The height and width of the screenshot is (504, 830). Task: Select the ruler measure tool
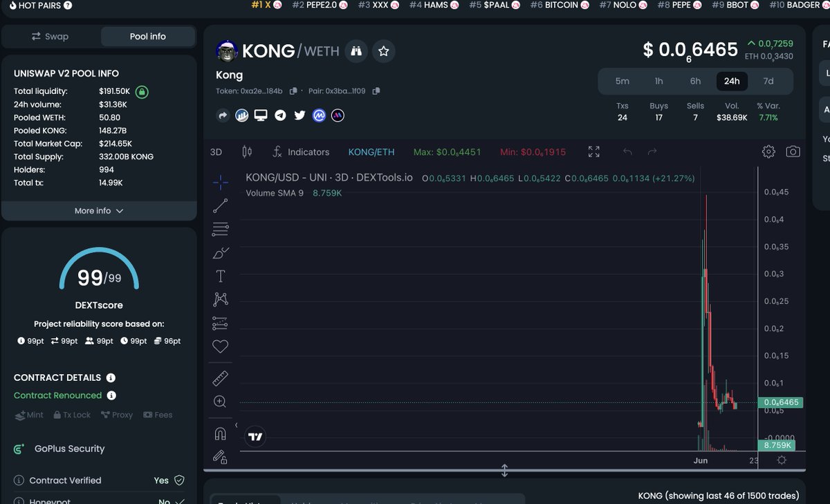[221, 378]
